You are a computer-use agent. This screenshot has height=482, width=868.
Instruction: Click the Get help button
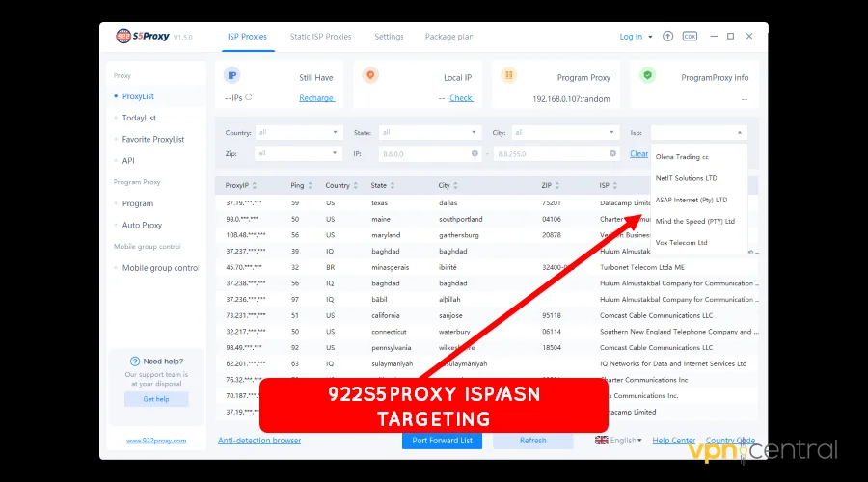[156, 399]
